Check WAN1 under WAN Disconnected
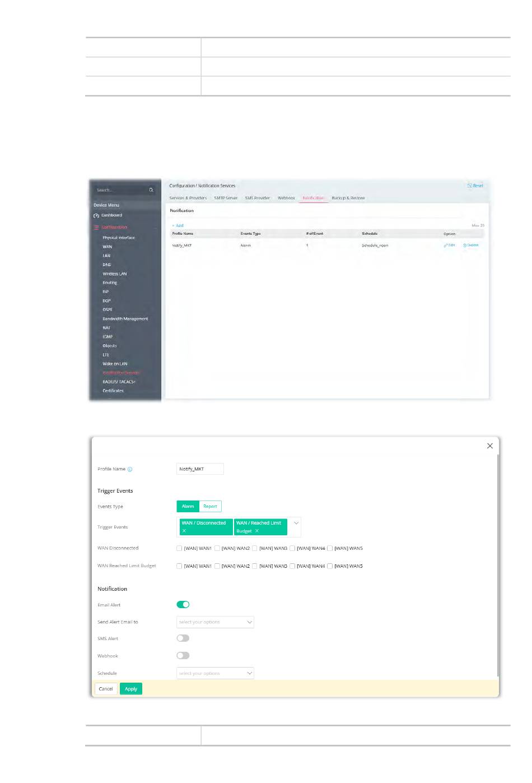Viewport: 532px width, 783px height. click(x=179, y=548)
